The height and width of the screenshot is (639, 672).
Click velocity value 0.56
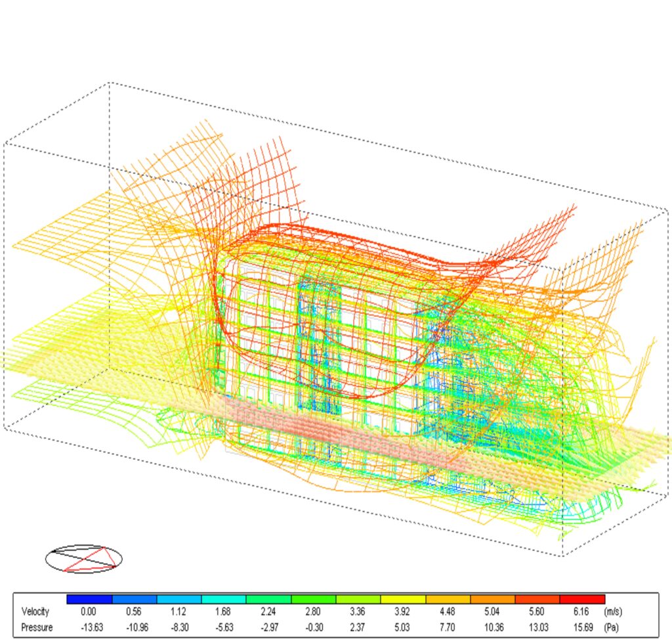pos(134,611)
